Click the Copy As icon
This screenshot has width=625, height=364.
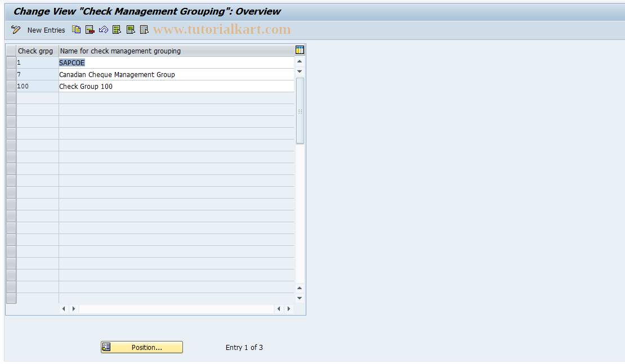pos(76,29)
